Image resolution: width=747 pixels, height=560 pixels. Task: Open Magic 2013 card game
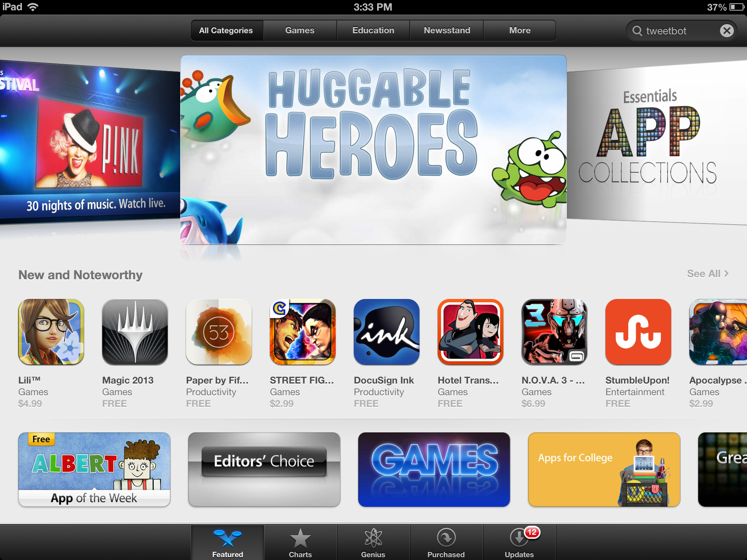pyautogui.click(x=136, y=332)
